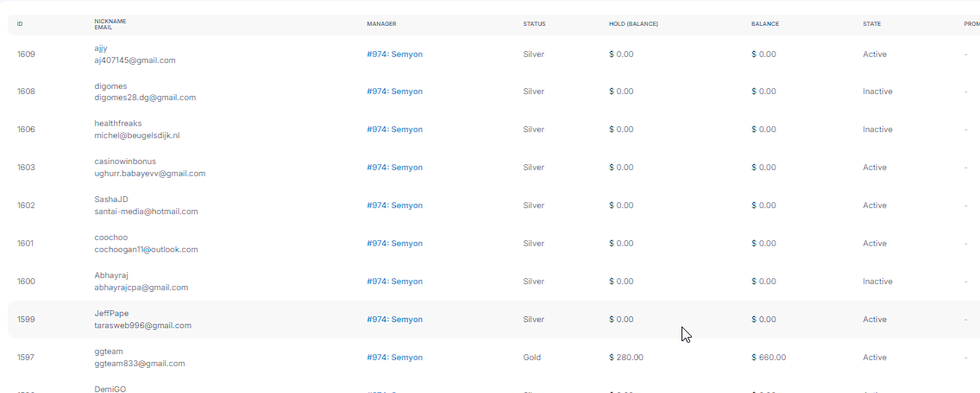Click ID 1600 for Abhayraj
Screen dimensions: 980x393
26,282
